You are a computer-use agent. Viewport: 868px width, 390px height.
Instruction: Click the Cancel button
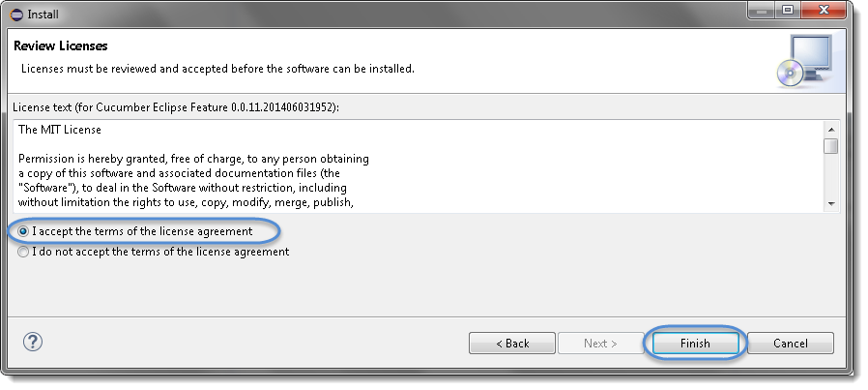(x=791, y=344)
